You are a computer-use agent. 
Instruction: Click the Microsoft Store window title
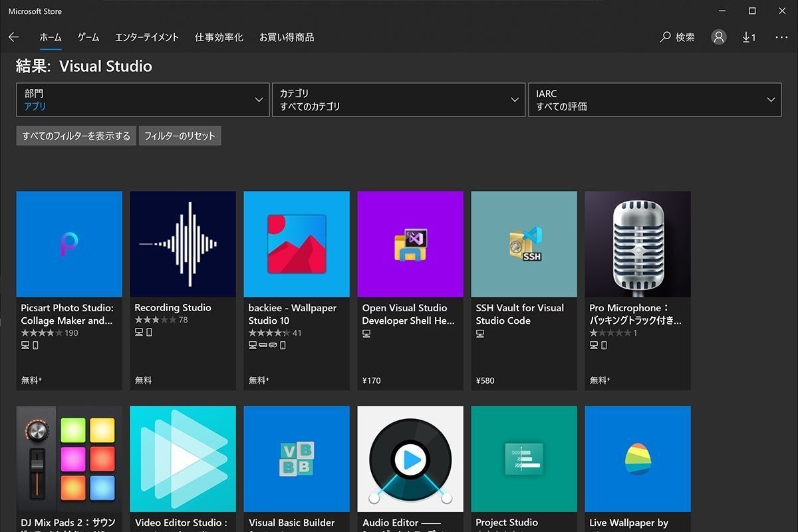point(36,11)
